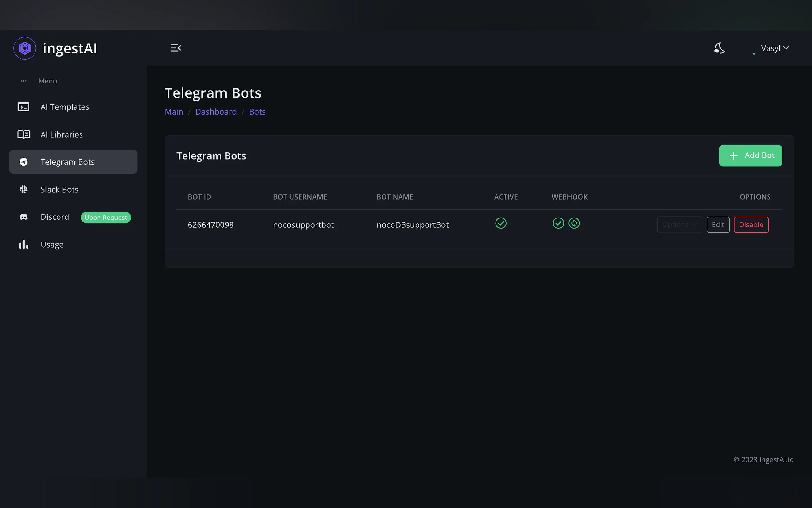Click the Webhook checkmark status icon
812x508 pixels.
click(558, 223)
